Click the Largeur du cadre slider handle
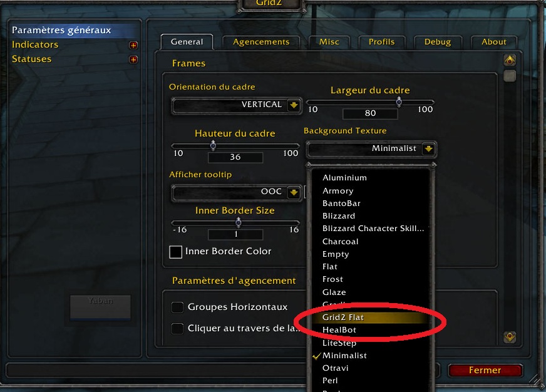This screenshot has height=392, width=546. (399, 102)
